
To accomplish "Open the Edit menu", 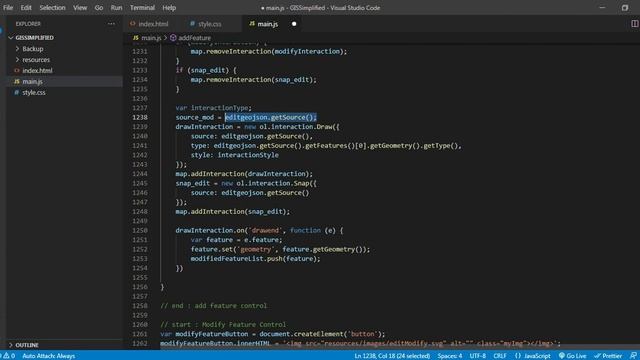I will tap(26, 8).
